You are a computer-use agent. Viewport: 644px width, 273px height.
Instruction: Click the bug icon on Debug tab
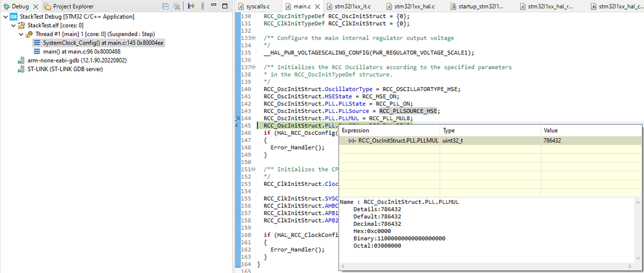[x=6, y=6]
